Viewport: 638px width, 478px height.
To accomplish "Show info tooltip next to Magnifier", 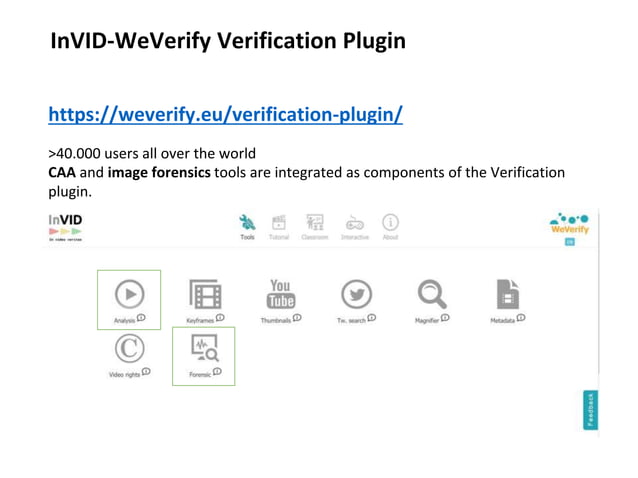I will pos(445,318).
